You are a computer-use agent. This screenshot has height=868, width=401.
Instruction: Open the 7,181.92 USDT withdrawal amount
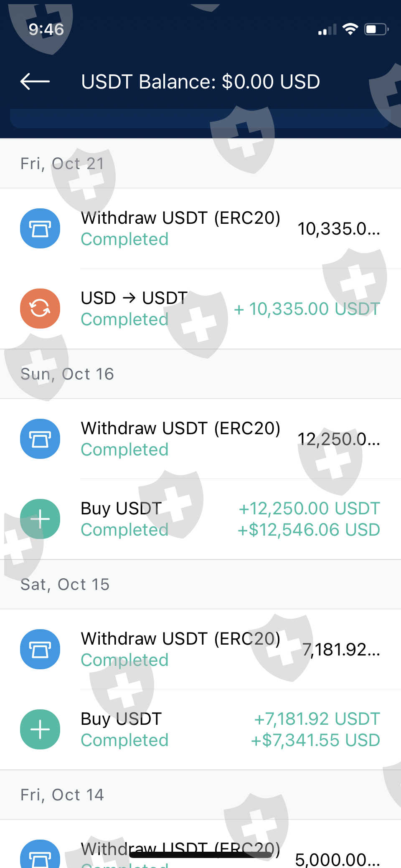(x=341, y=650)
